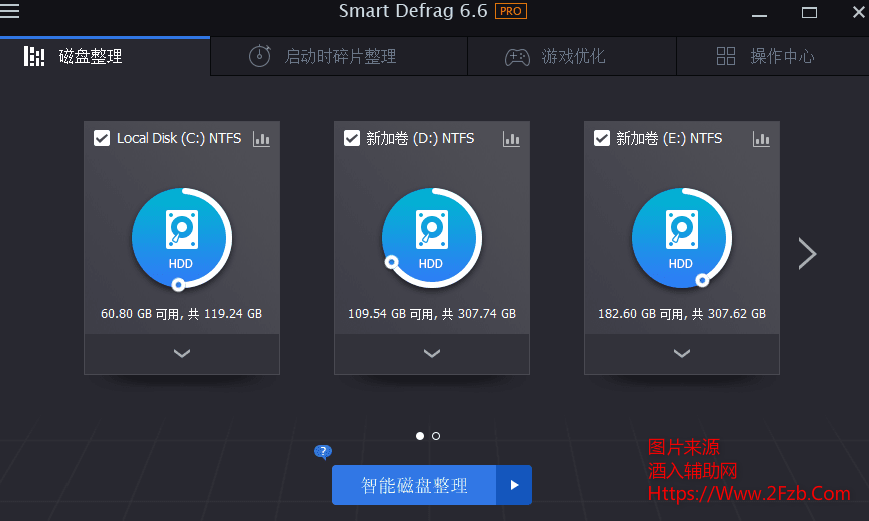Image resolution: width=869 pixels, height=521 pixels.
Task: Expand the options chevron under drive D
Action: click(x=432, y=353)
